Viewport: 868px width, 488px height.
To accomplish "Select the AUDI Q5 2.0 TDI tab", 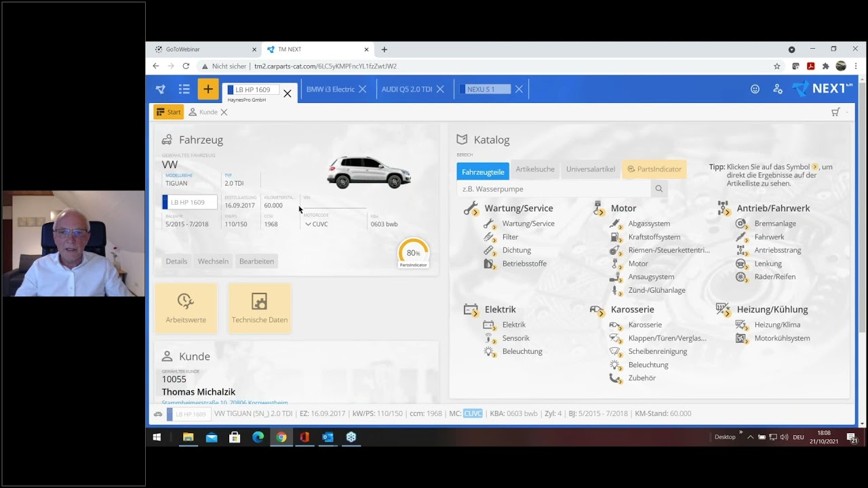I will click(406, 89).
